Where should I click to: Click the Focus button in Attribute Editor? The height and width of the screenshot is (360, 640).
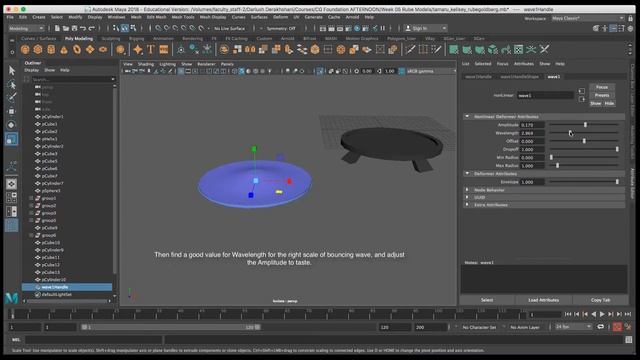click(x=602, y=87)
